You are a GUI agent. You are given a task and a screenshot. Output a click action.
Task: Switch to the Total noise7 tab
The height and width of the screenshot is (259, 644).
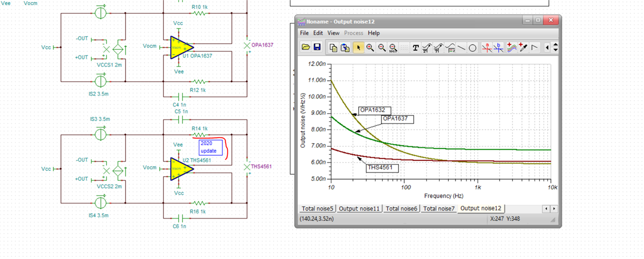pos(439,209)
